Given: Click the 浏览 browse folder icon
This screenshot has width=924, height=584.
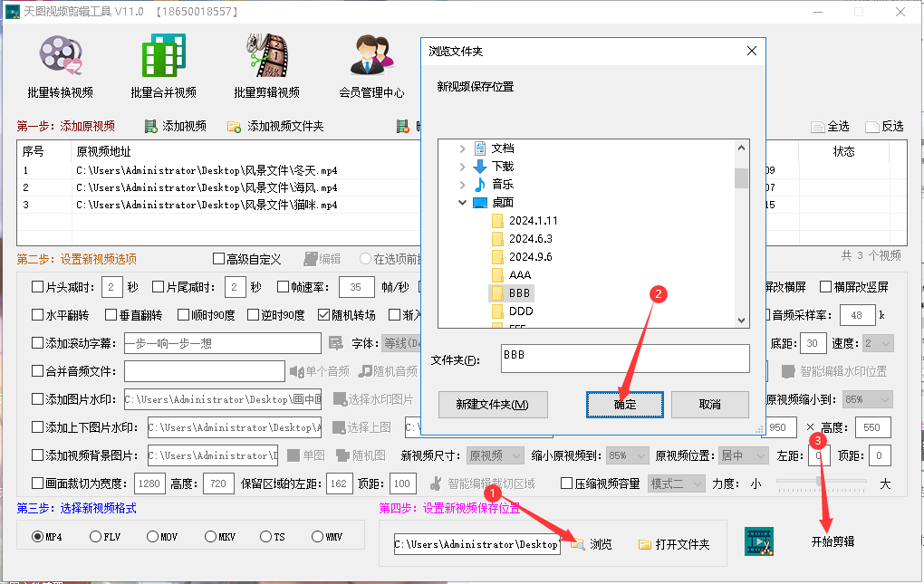Looking at the screenshot, I should (578, 544).
